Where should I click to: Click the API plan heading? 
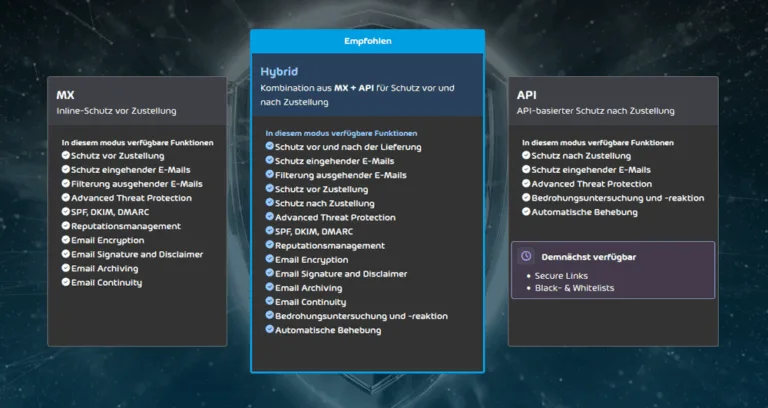tap(526, 95)
